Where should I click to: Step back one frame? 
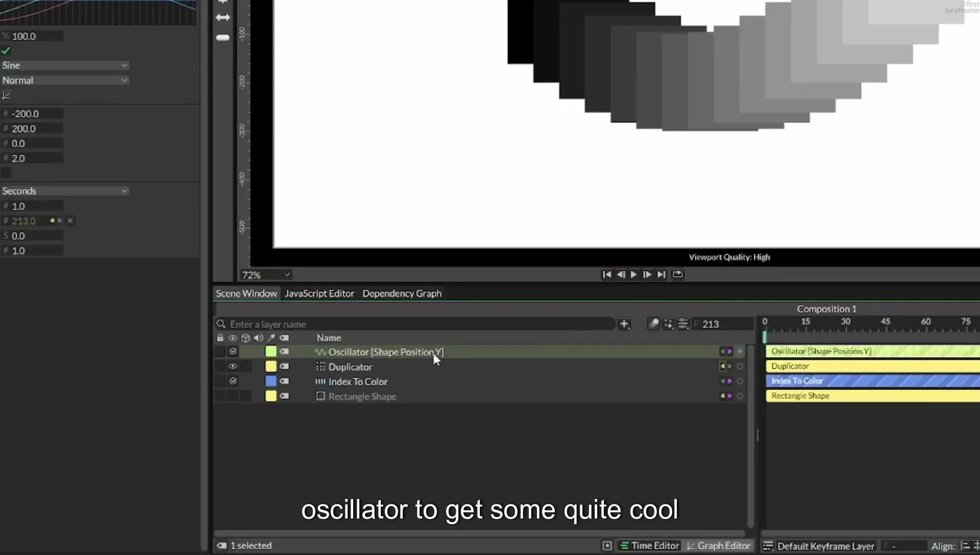621,274
